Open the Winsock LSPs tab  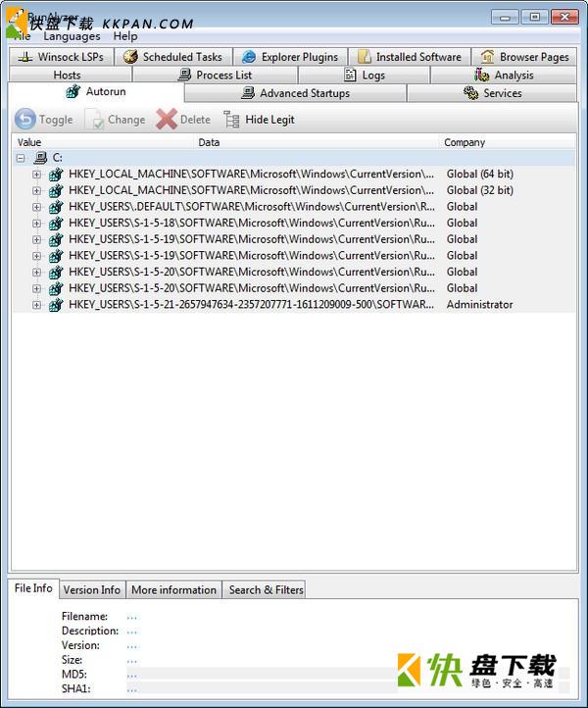click(x=61, y=57)
